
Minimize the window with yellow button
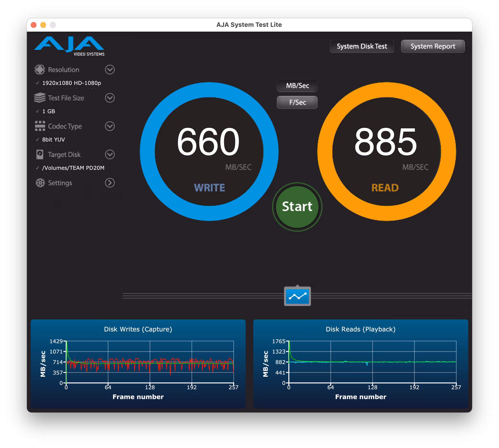tap(43, 25)
